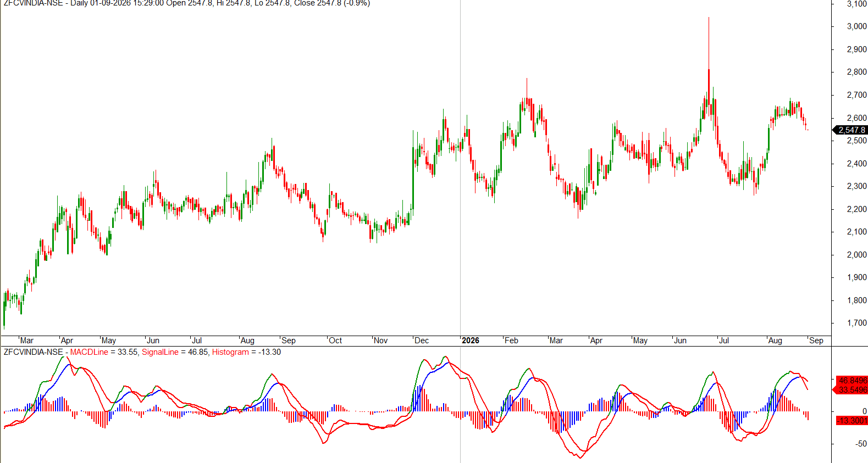868x463 pixels.
Task: Click the 2,000 price axis label
Action: (x=856, y=255)
